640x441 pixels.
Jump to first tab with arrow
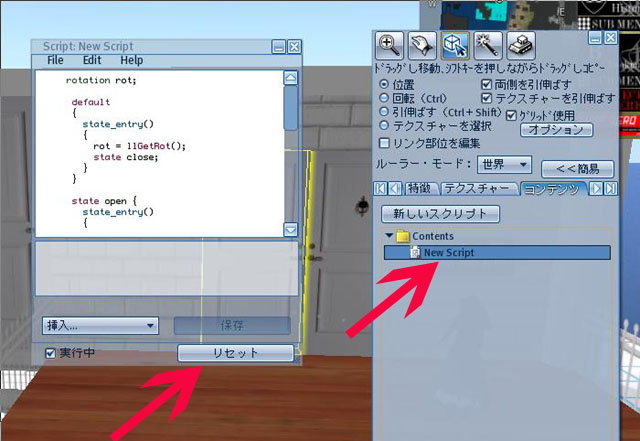pos(380,188)
